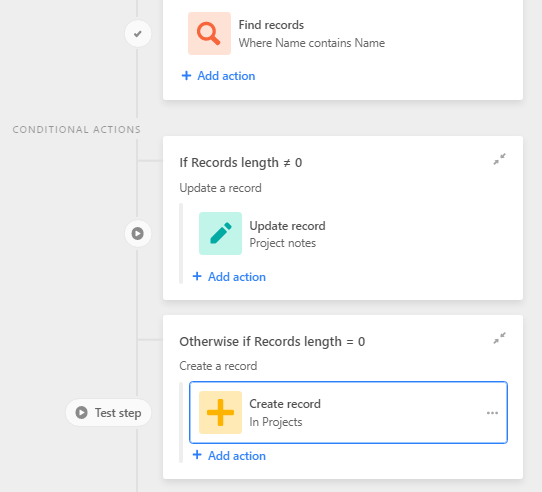Open the three-dot menu on Create record
Screen dimensions: 542x492
pyautogui.click(x=492, y=413)
